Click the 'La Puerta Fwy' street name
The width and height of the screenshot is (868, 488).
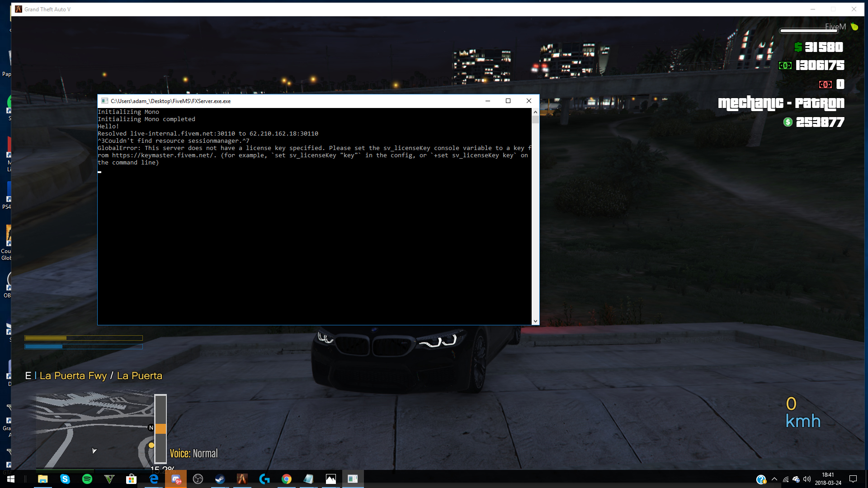(x=73, y=375)
